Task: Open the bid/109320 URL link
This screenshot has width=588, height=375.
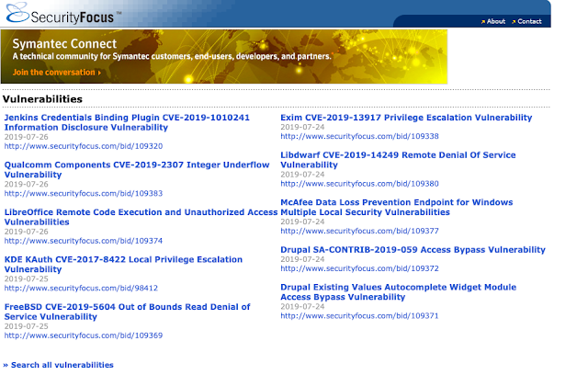Action: click(84, 146)
